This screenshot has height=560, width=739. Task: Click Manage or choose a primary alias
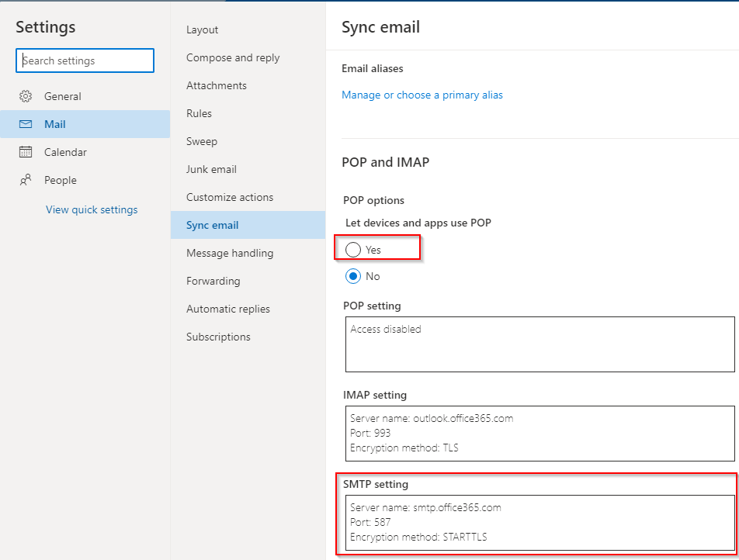pyautogui.click(x=422, y=95)
